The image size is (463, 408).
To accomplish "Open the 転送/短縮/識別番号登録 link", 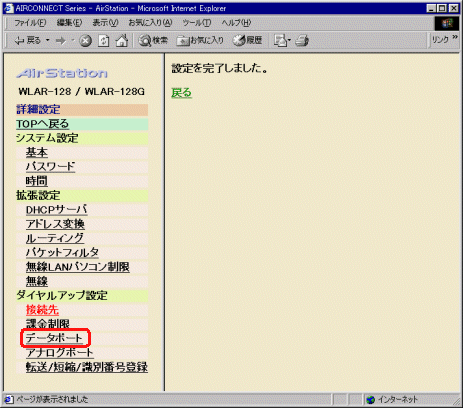I will click(87, 367).
